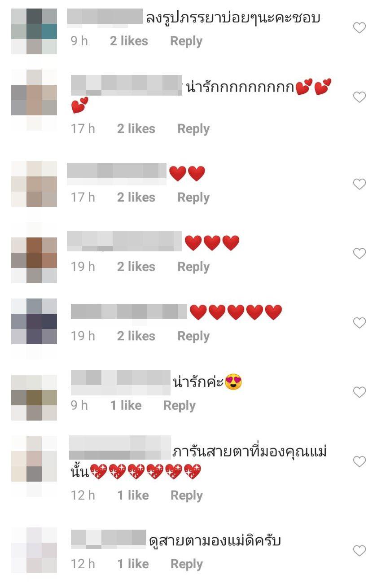Open avatar of the last commenter
Image resolution: width=390 pixels, height=588 pixels.
[x=34, y=550]
